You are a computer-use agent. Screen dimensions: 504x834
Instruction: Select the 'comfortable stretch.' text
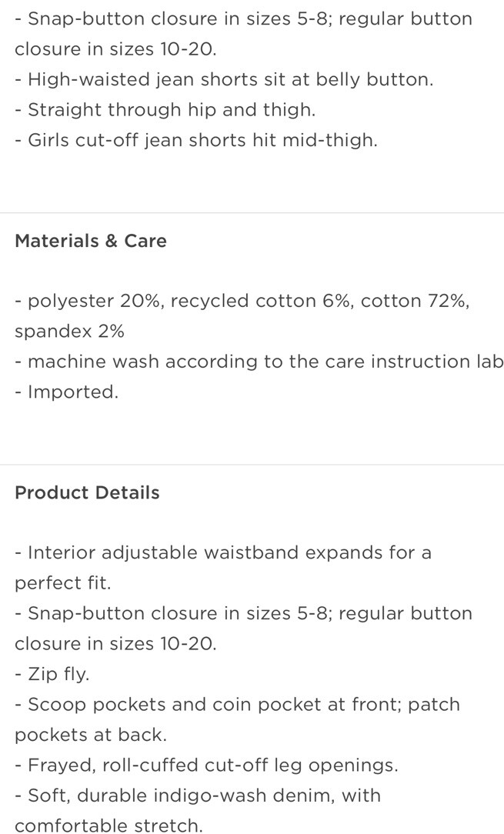[109, 825]
